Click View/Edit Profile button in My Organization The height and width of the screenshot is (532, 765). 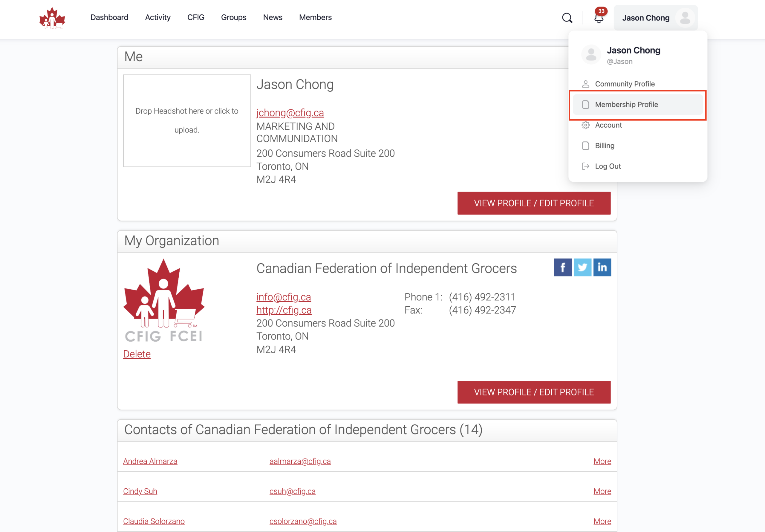coord(534,392)
